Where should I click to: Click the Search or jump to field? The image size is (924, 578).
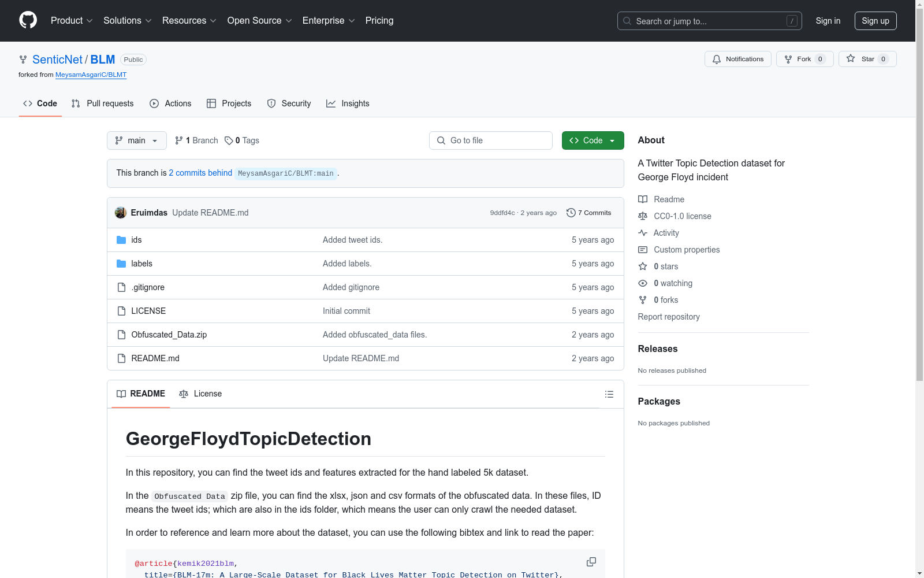710,21
